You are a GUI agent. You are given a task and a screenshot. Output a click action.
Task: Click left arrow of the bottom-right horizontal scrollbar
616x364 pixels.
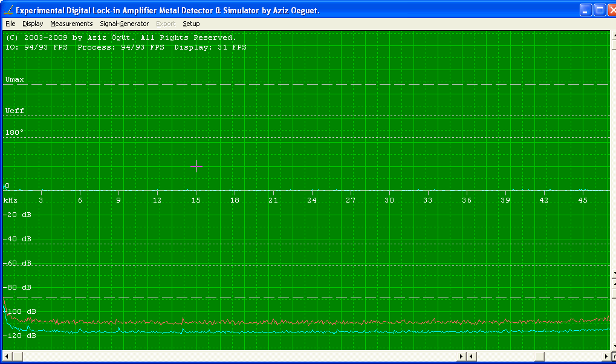471,356
